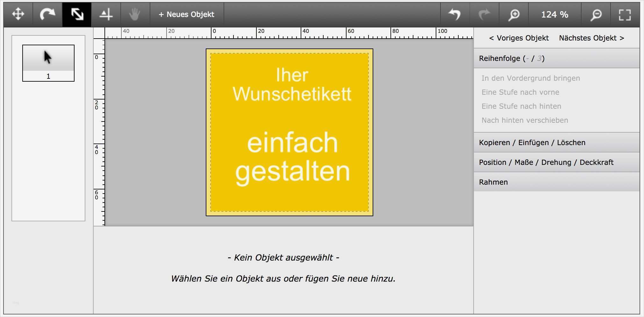This screenshot has width=644, height=317.
Task: Activate the resize tool
Action: 76,14
